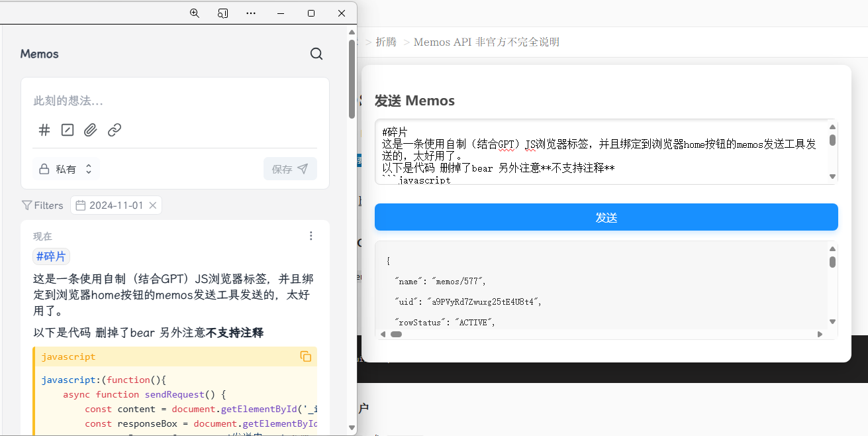868x436 pixels.
Task: Click the Memos title in the left window
Action: coord(40,54)
